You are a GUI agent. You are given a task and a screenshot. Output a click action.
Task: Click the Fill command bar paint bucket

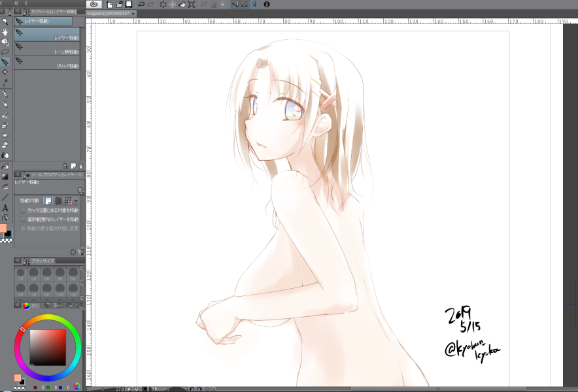[x=182, y=5]
